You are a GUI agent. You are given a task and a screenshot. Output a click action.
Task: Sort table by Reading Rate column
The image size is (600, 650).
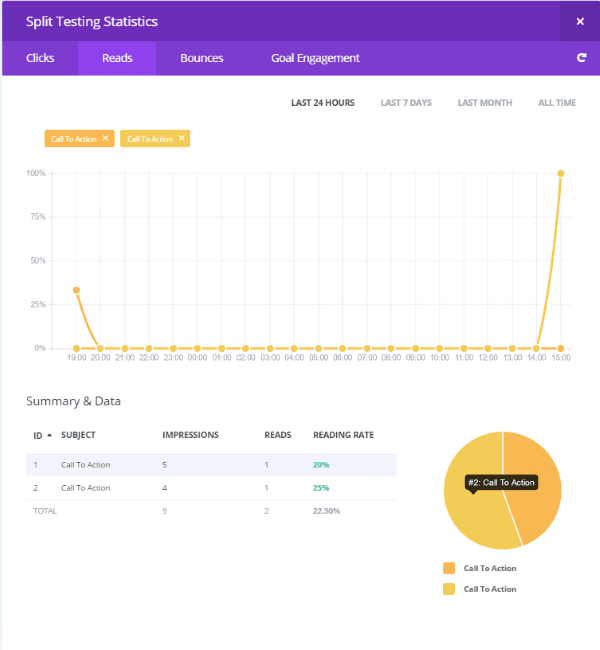click(x=343, y=435)
